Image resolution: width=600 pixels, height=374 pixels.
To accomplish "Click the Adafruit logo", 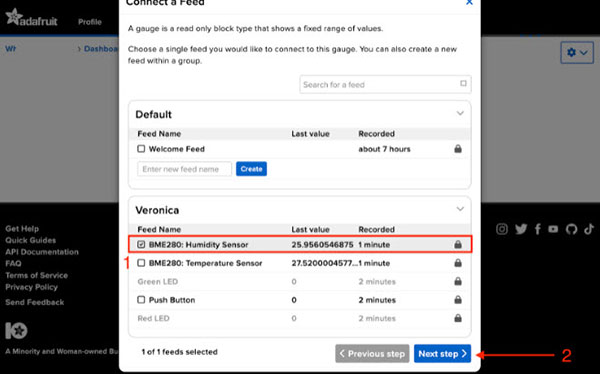I will [x=31, y=18].
